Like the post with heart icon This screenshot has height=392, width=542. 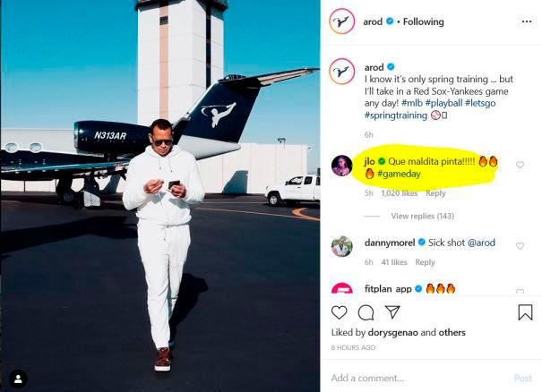coord(340,312)
